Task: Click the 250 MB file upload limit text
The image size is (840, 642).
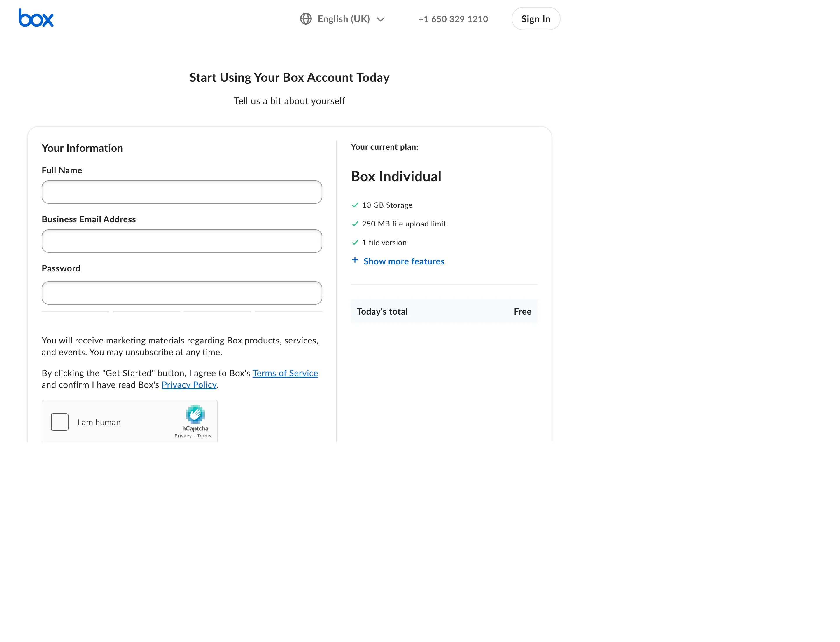Action: tap(404, 224)
